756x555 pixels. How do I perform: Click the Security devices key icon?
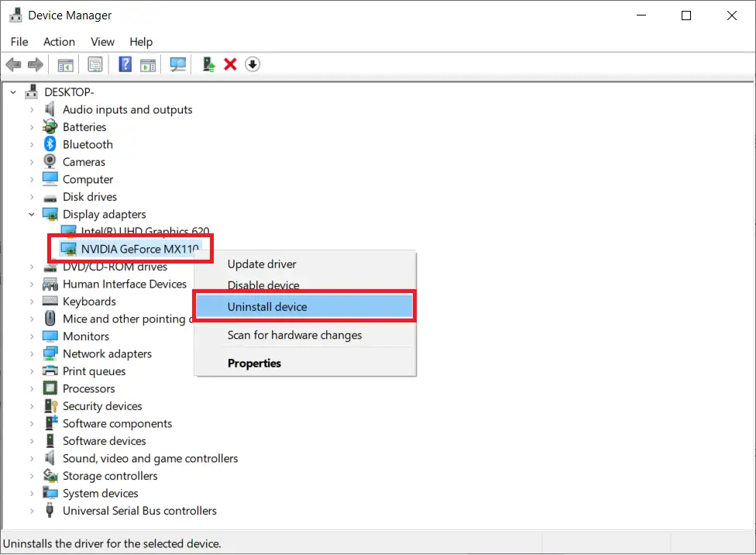[x=50, y=405]
